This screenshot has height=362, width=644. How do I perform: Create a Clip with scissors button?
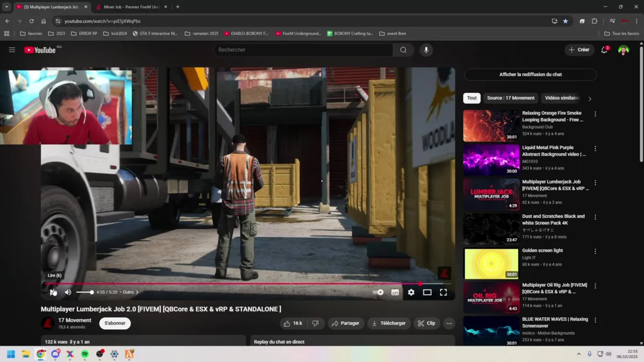pos(426,323)
